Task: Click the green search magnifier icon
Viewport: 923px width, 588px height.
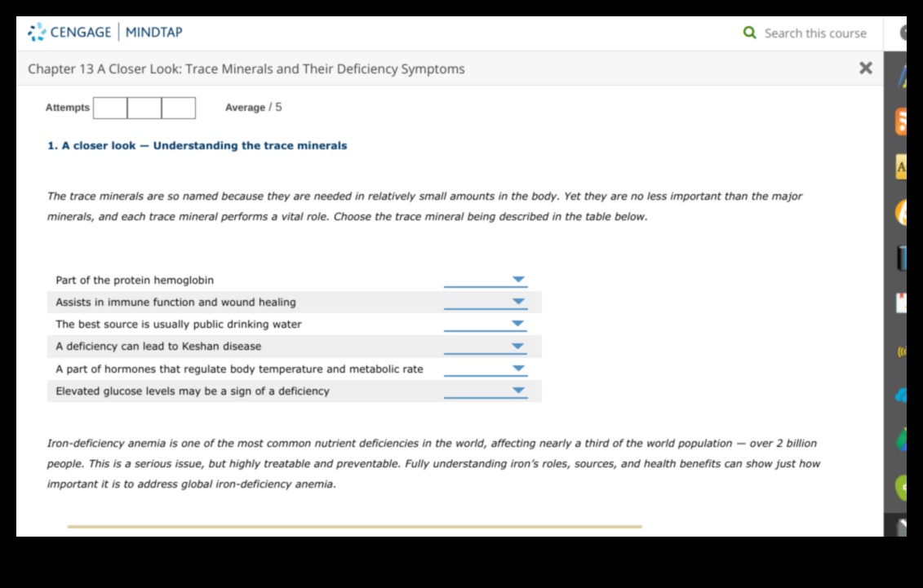Action: point(750,33)
